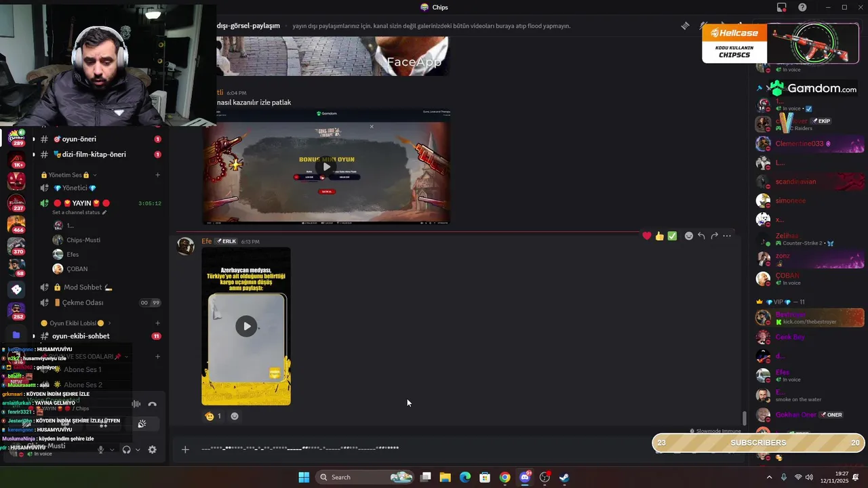The width and height of the screenshot is (868, 488).
Task: Toggle microphone mute button
Action: pos(101,449)
